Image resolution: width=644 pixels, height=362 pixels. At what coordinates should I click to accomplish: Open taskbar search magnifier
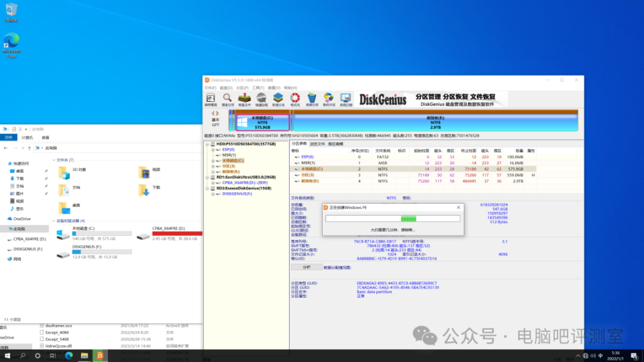coord(23,356)
